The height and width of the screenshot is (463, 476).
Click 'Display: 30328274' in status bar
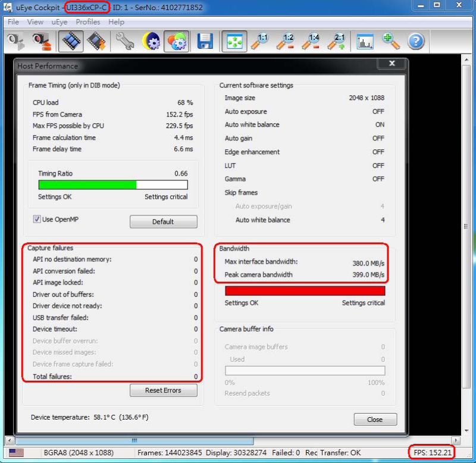(236, 453)
